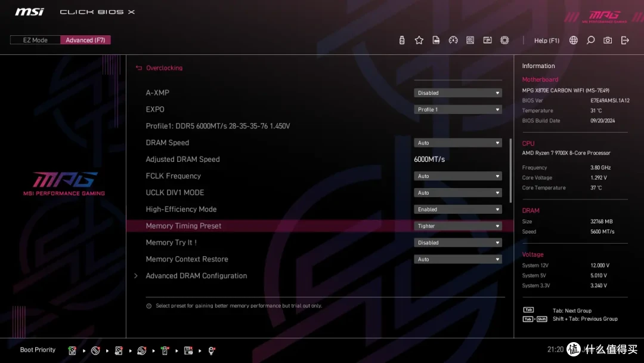Screen dimensions: 644x363
Task: Open Help (F1)
Action: pos(547,40)
